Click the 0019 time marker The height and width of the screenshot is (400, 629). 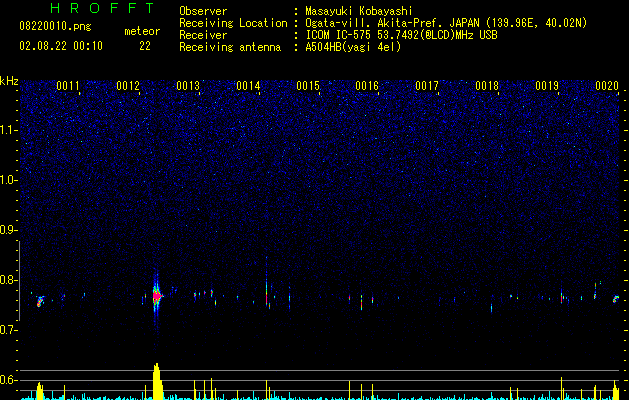[x=547, y=86]
